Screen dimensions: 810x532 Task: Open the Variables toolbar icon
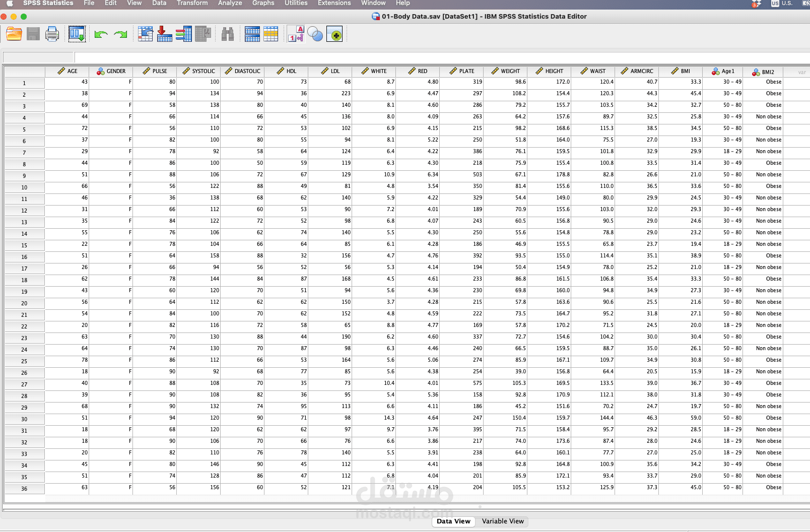(184, 34)
